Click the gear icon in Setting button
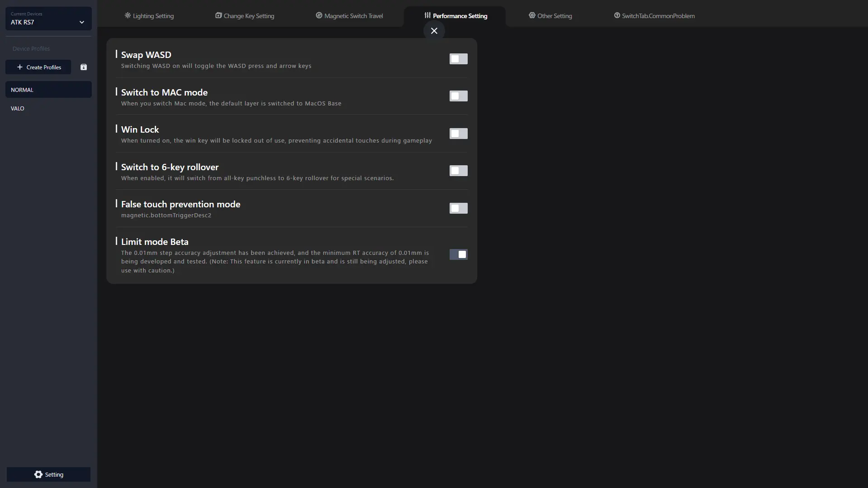Screen dimensions: 868x488 38,474
